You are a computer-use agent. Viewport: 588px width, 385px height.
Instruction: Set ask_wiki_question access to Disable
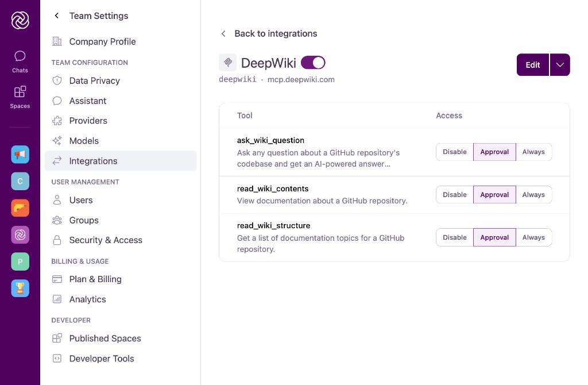[x=455, y=152]
